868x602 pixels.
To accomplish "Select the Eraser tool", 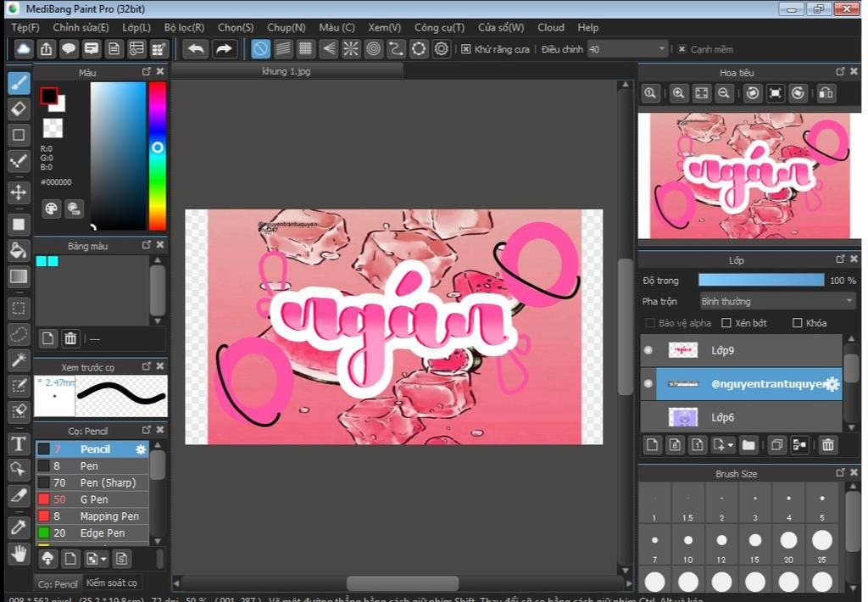I will click(x=19, y=109).
